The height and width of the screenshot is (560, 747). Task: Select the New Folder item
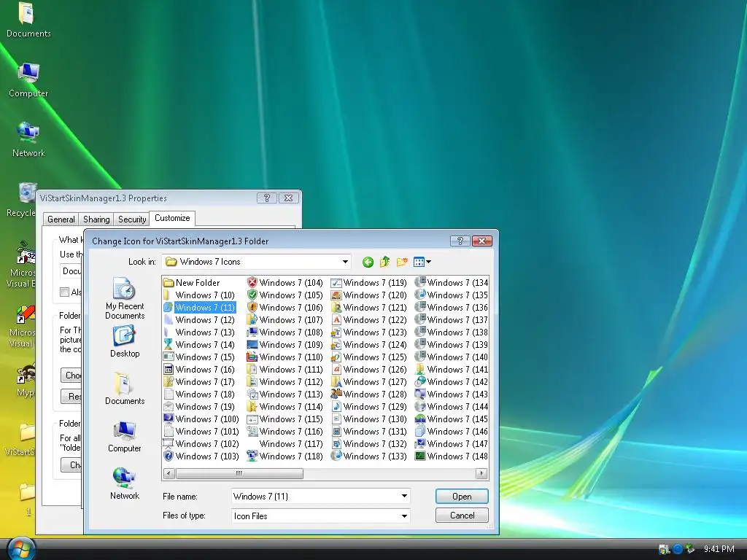[x=192, y=283]
